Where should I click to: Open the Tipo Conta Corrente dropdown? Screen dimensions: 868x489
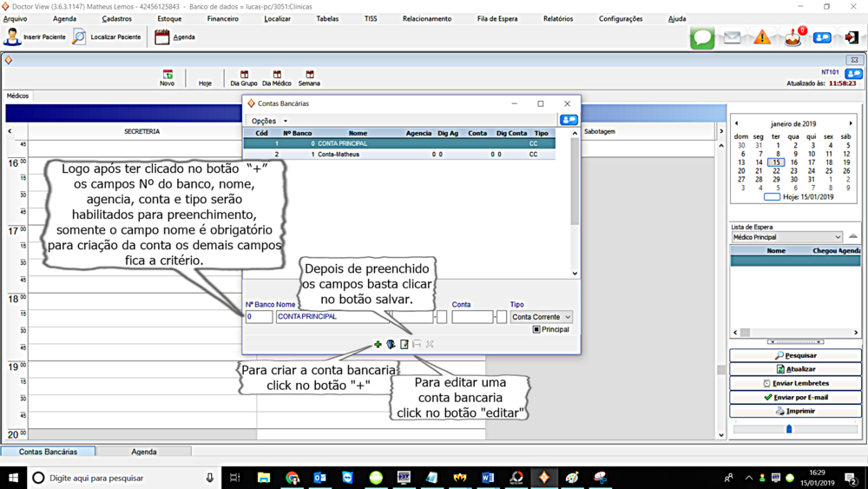coord(541,317)
